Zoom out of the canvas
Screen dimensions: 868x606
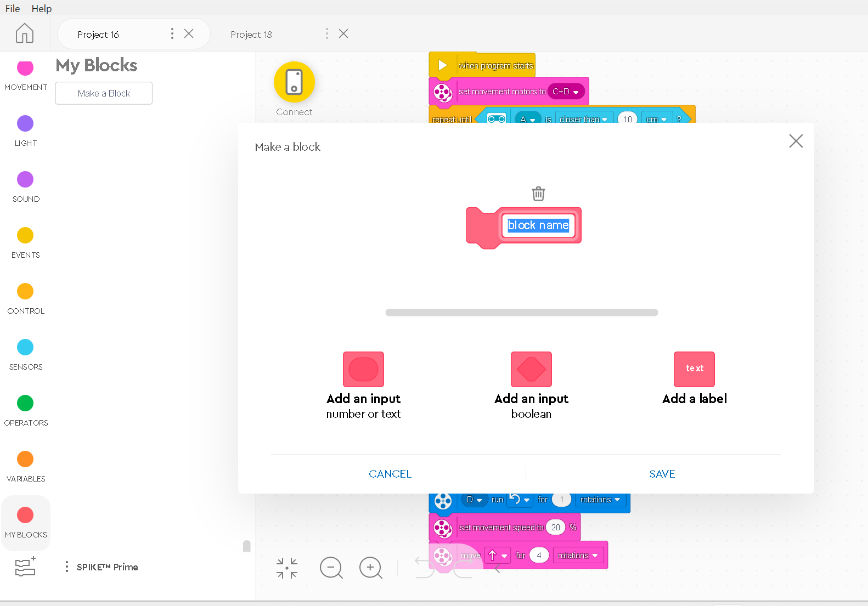(x=331, y=568)
